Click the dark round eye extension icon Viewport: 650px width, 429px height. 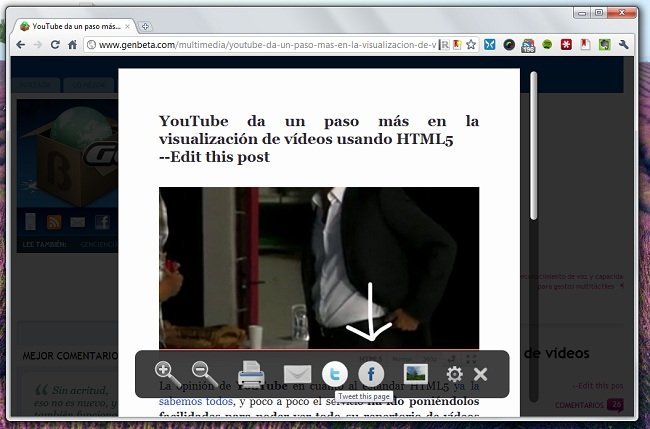(x=509, y=45)
